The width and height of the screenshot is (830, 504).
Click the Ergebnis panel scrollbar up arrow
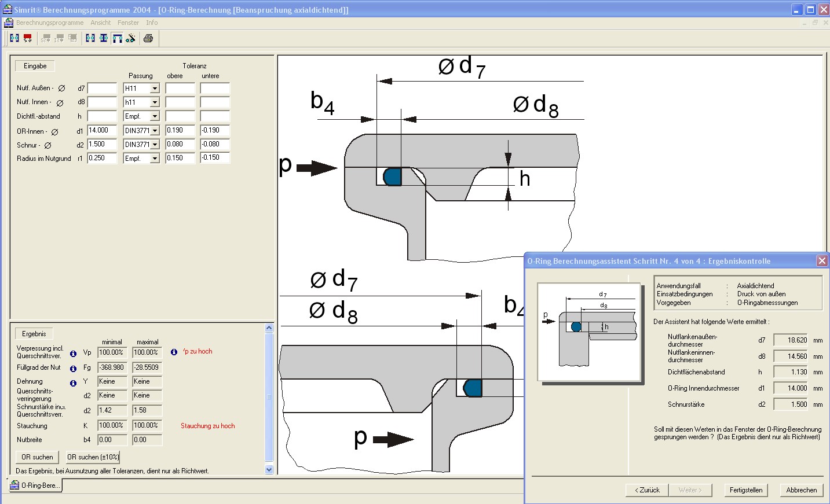pyautogui.click(x=269, y=328)
